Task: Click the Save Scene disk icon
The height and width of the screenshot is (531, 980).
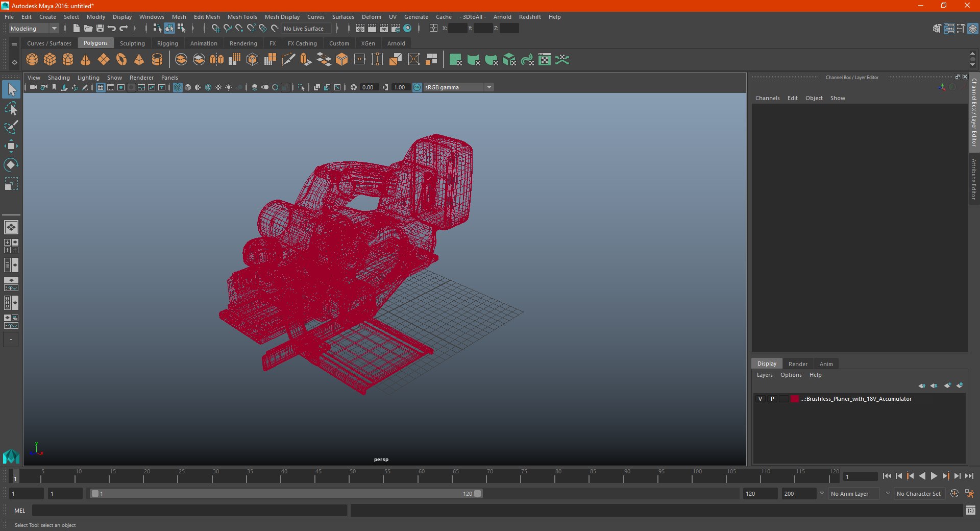Action: pyautogui.click(x=100, y=28)
